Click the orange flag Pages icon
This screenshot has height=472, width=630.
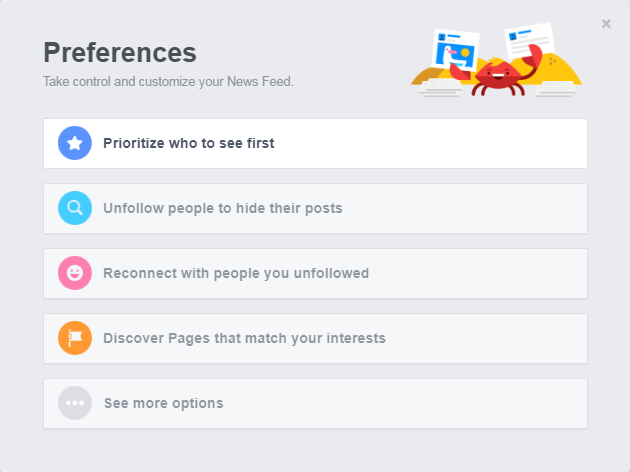[75, 338]
